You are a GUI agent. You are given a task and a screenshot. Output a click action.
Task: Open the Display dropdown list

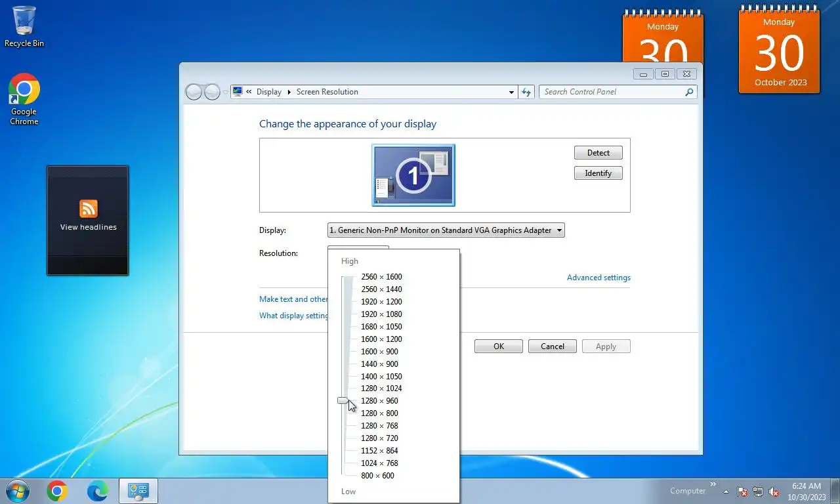[x=446, y=230]
